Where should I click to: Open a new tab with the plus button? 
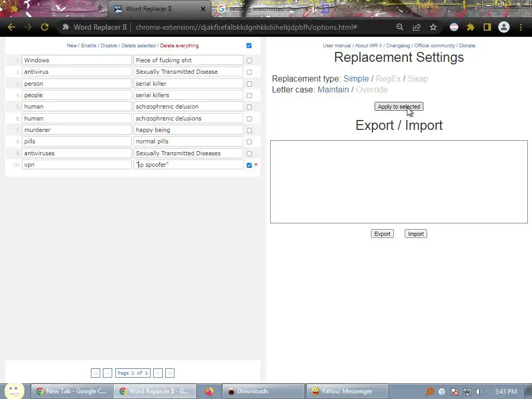429,9
